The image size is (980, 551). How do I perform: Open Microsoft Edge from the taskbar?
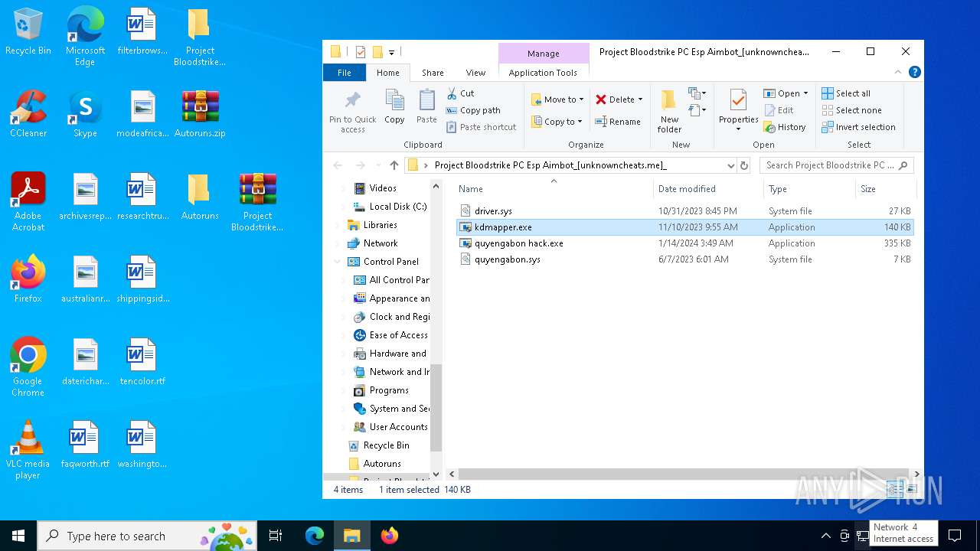point(315,536)
